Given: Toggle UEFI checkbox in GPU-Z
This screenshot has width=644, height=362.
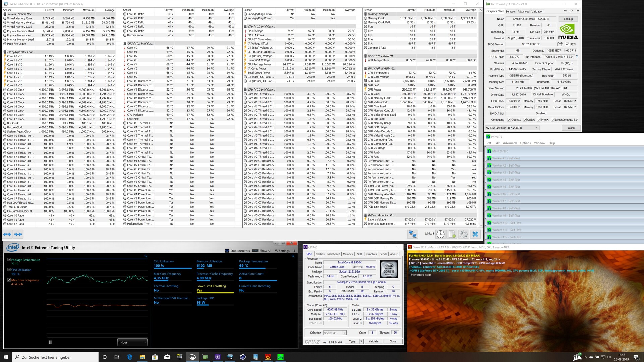Looking at the screenshot, I should pos(567,44).
